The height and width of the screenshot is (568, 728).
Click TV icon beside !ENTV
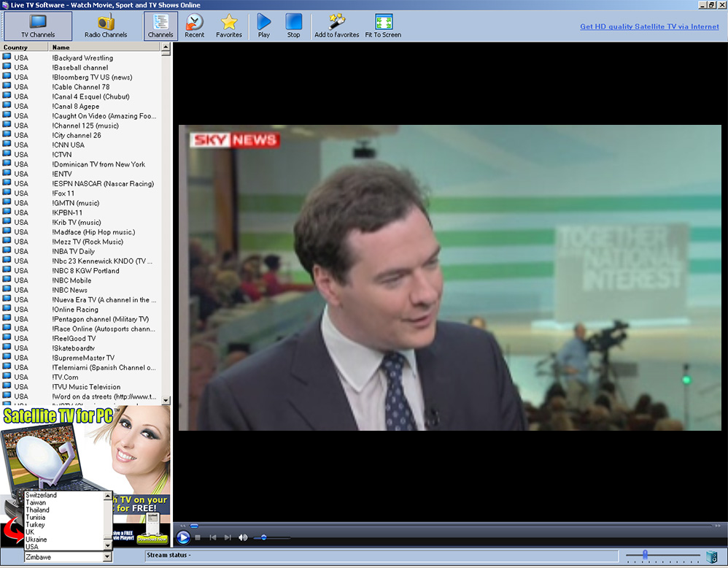coord(7,173)
